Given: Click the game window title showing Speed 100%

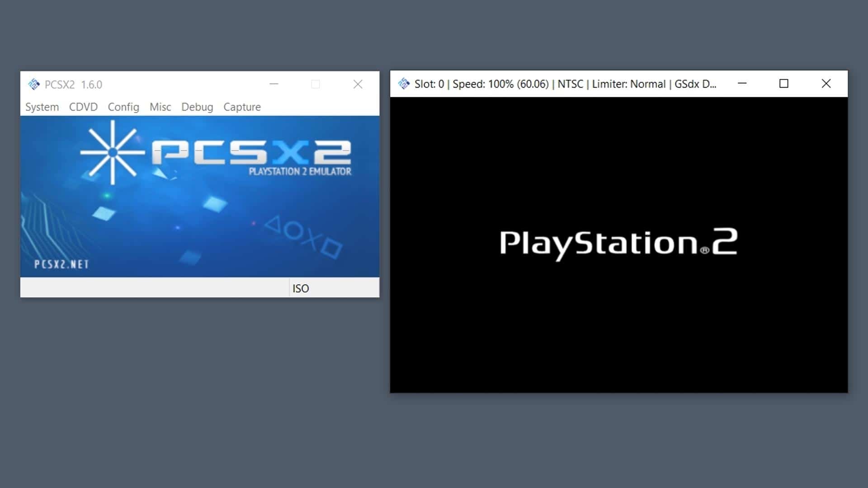Looking at the screenshot, I should (x=565, y=84).
